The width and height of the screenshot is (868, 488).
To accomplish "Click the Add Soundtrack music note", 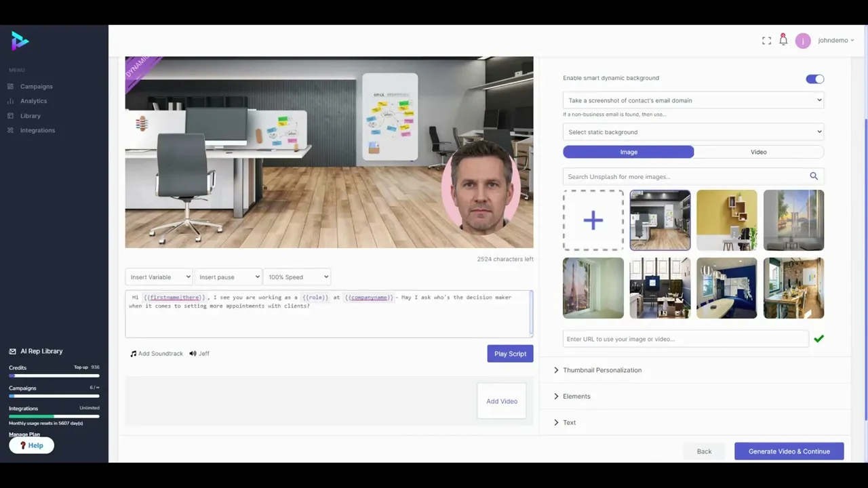I will 134,354.
